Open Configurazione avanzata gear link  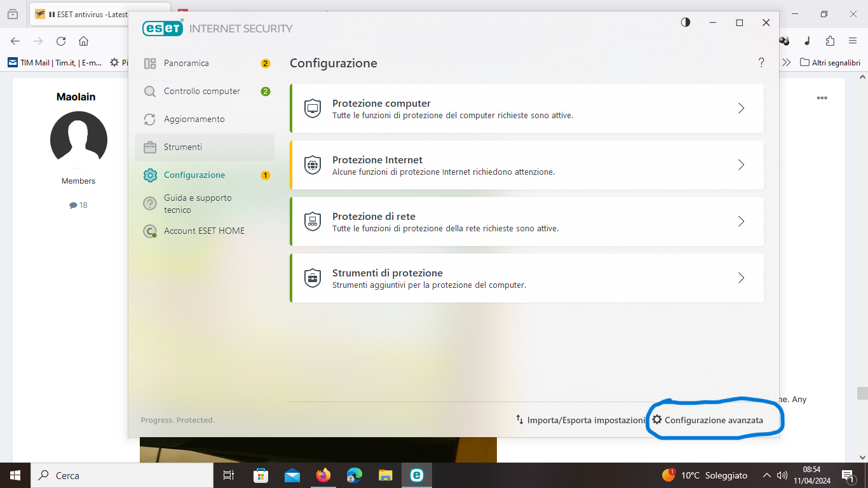708,420
